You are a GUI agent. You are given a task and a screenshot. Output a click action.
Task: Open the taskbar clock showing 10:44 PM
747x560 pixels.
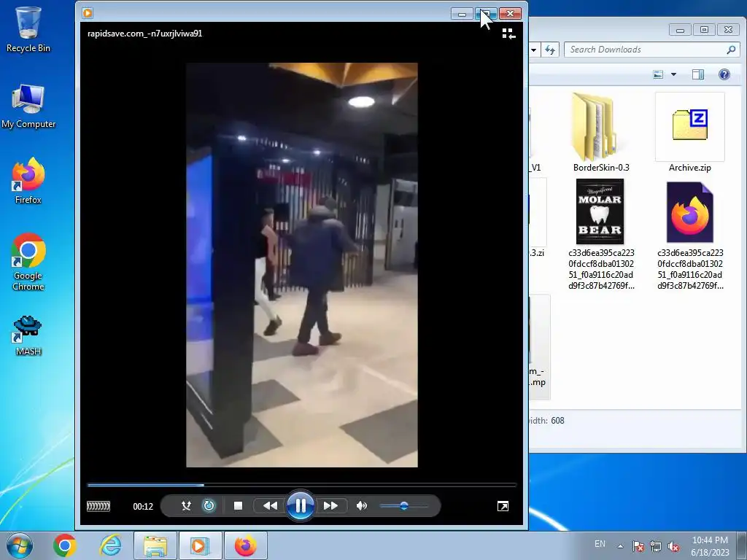[710, 546]
